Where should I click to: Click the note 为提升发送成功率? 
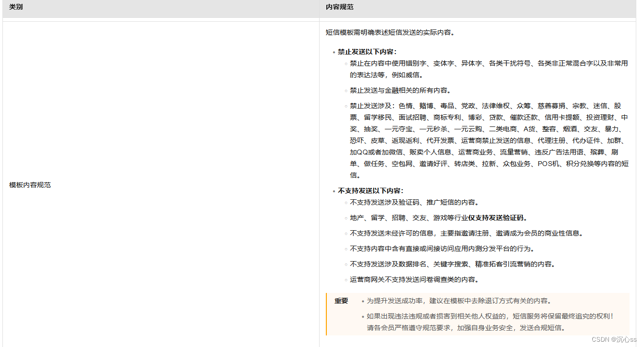(x=459, y=301)
